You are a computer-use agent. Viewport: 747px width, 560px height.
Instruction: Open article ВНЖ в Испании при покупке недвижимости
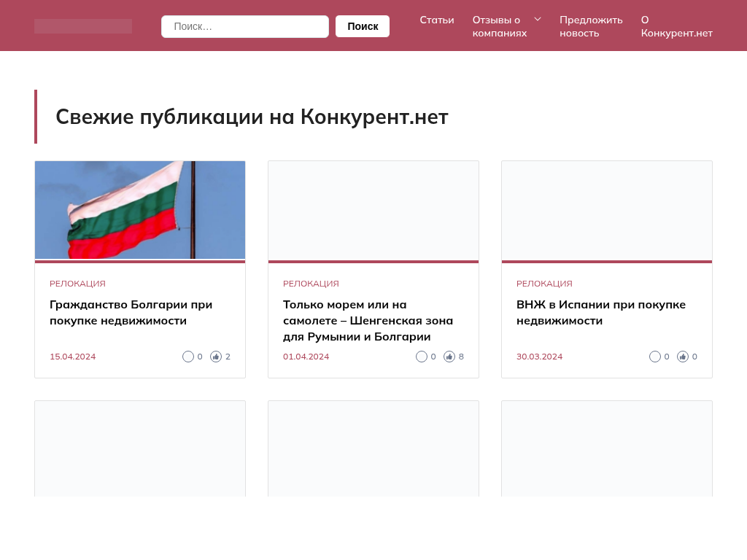pyautogui.click(x=601, y=312)
